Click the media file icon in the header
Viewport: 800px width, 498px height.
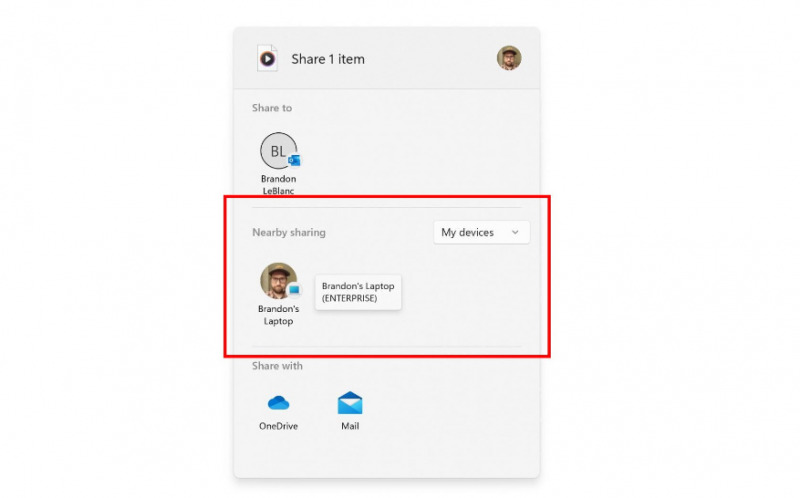(267, 59)
